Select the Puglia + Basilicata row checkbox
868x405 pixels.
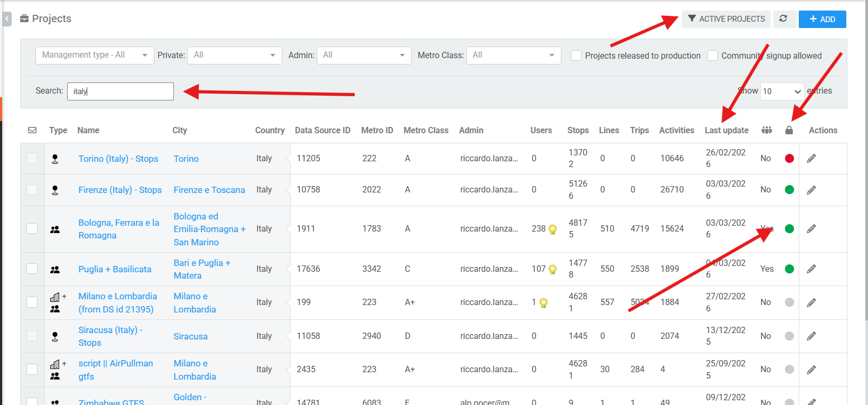pos(32,269)
